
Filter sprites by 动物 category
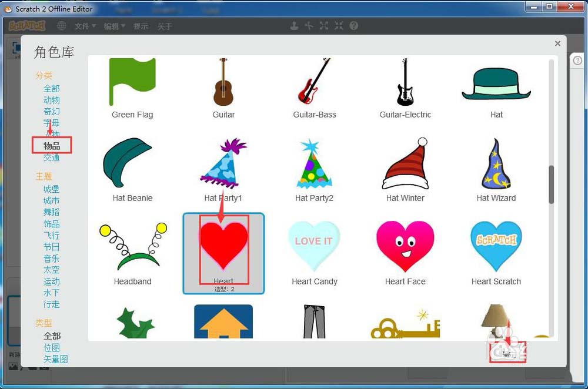click(x=51, y=100)
